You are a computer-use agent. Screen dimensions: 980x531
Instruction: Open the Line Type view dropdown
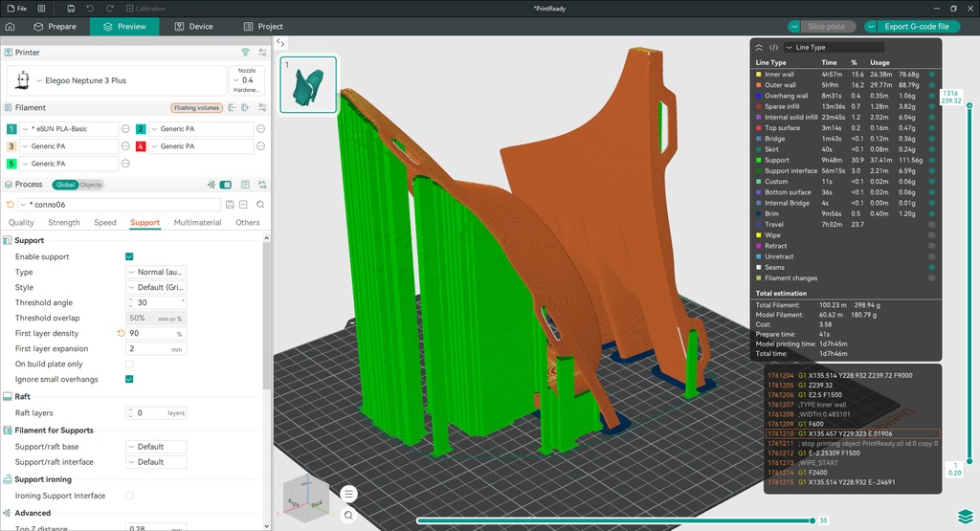834,48
